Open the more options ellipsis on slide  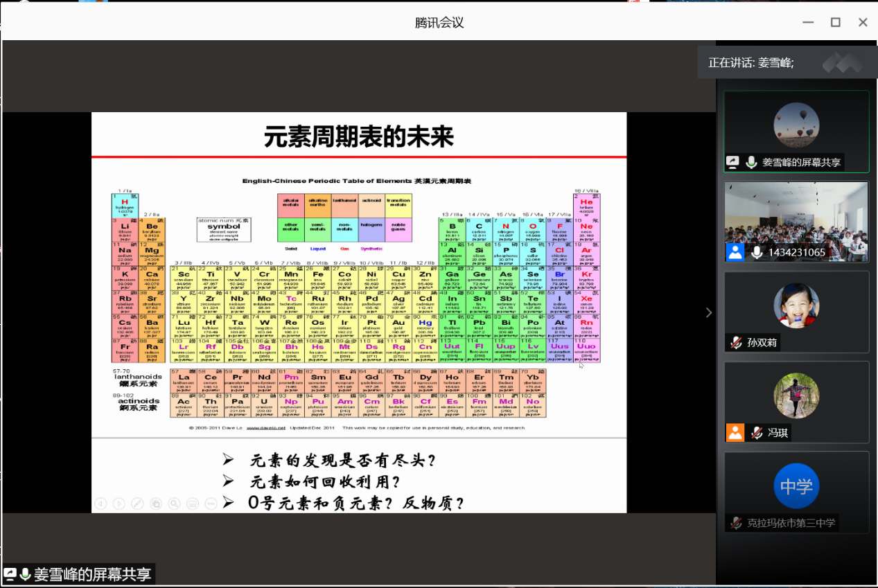(211, 504)
